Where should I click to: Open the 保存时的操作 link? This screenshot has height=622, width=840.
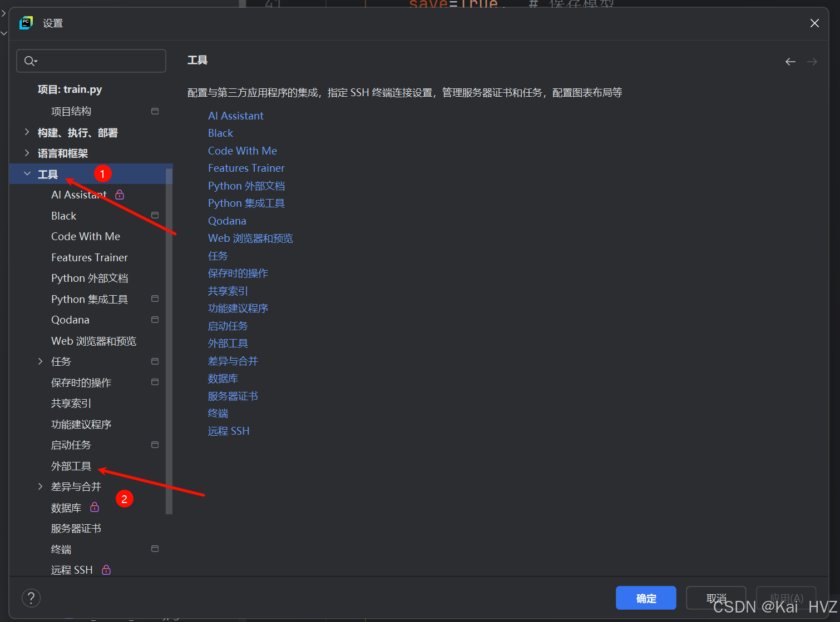(238, 273)
